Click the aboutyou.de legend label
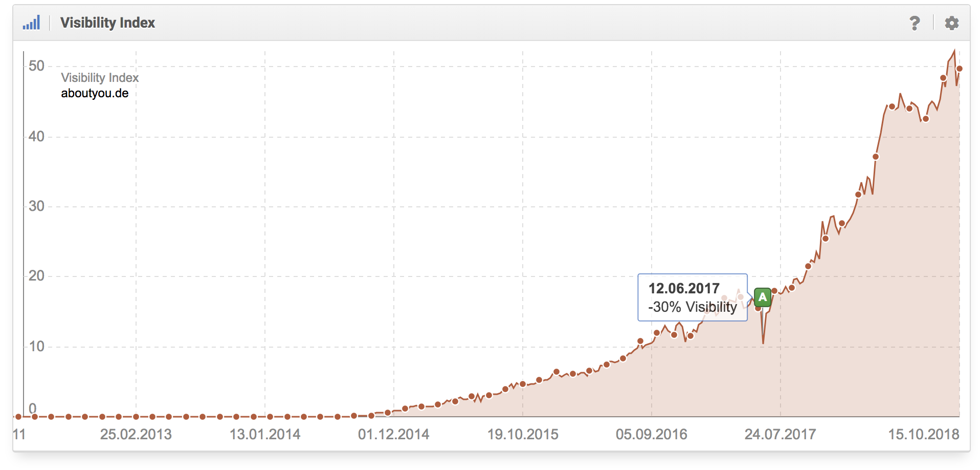The width and height of the screenshot is (980, 470). (x=95, y=93)
